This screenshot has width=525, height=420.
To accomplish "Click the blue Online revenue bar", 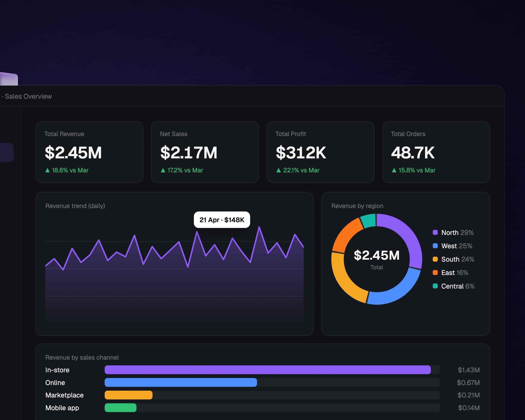I will click(181, 383).
